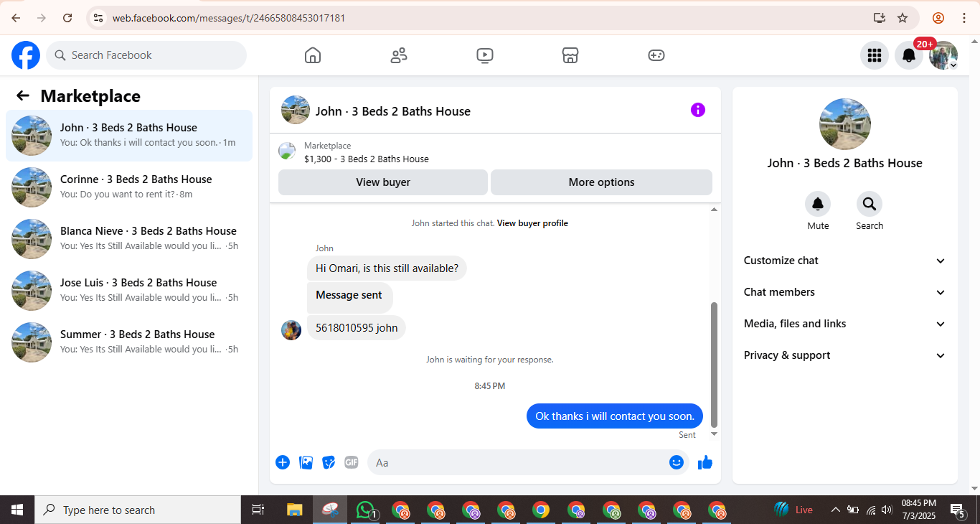The width and height of the screenshot is (980, 524).
Task: Open Jose Luis conversation in list
Action: (x=129, y=291)
